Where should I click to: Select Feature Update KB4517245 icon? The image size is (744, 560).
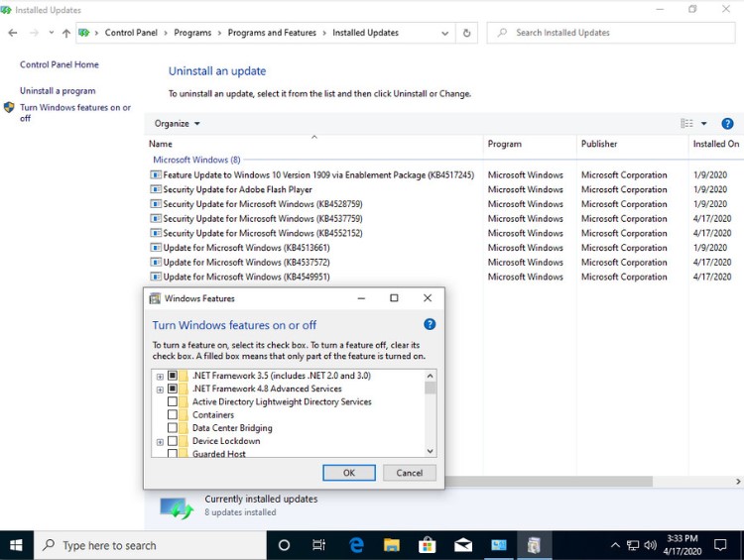click(155, 175)
